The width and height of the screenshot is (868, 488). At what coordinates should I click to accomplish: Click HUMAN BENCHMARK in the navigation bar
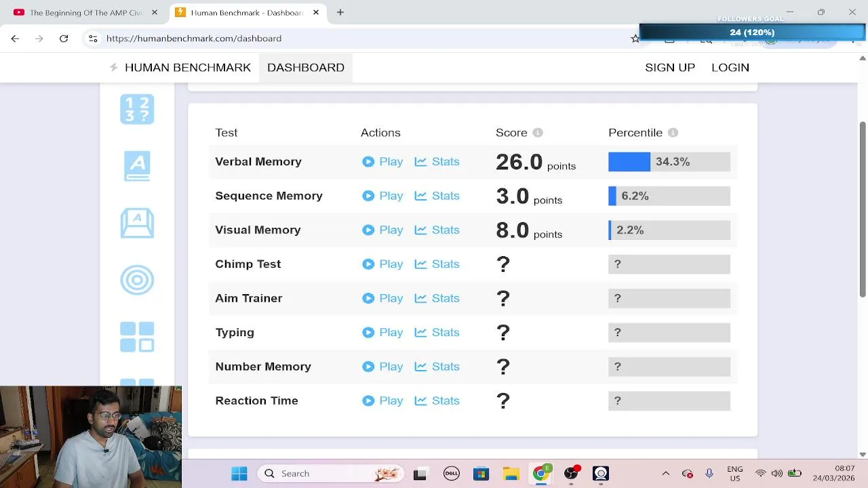pyautogui.click(x=188, y=67)
